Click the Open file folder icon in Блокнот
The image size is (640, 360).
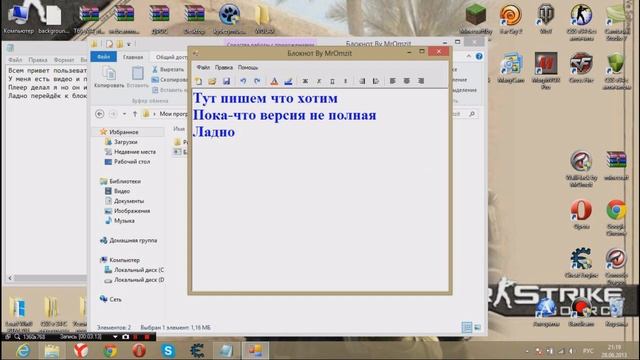click(x=212, y=81)
